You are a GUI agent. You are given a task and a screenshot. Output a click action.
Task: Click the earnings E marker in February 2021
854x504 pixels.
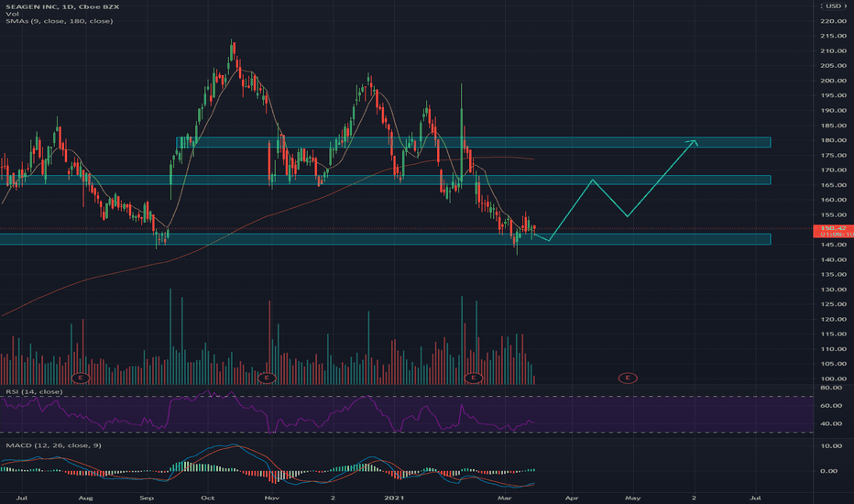pos(474,378)
